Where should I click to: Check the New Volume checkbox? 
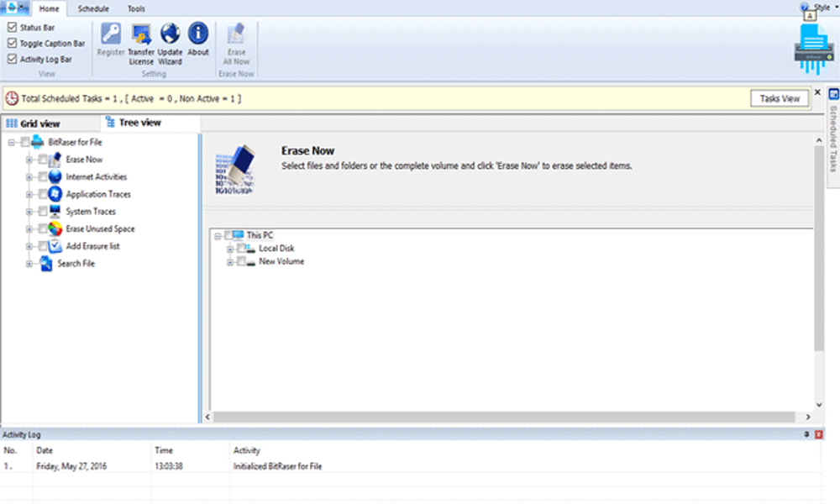pyautogui.click(x=241, y=261)
